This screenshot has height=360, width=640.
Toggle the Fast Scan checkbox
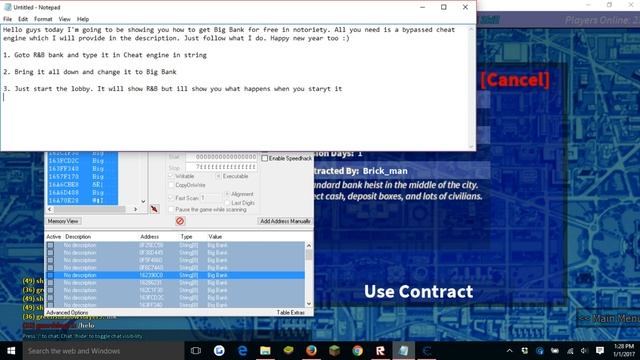tap(171, 198)
